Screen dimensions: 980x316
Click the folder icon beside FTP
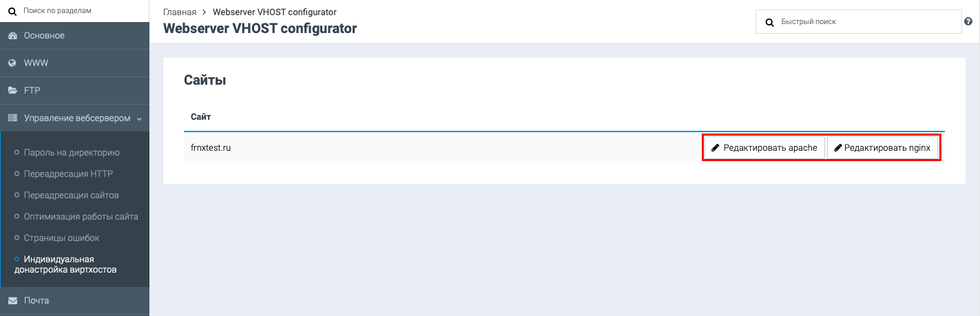click(12, 91)
